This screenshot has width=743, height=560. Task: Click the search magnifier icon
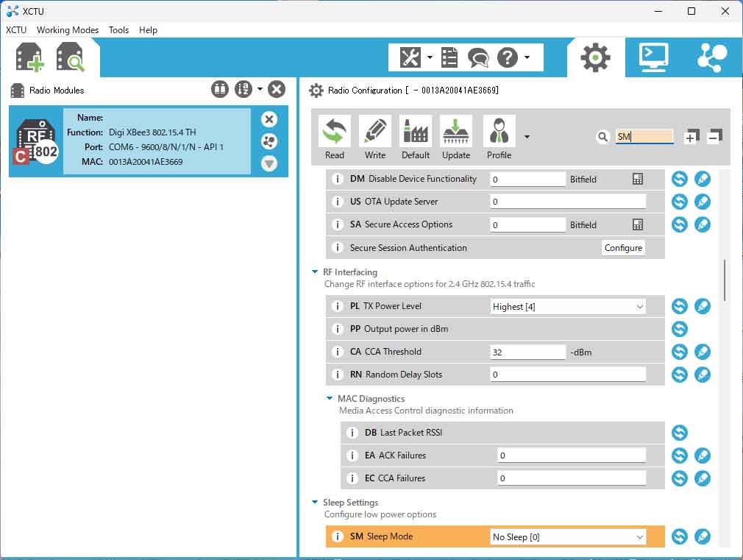point(602,137)
